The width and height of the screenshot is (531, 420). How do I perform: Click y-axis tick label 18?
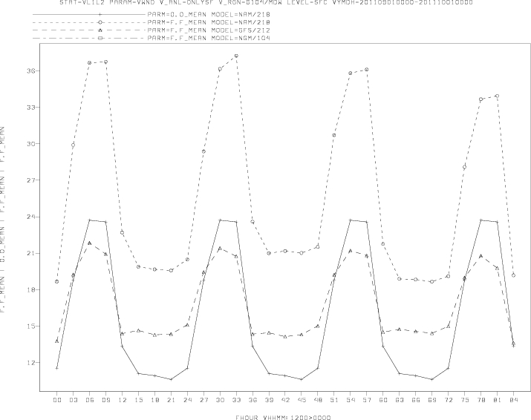[x=31, y=290]
